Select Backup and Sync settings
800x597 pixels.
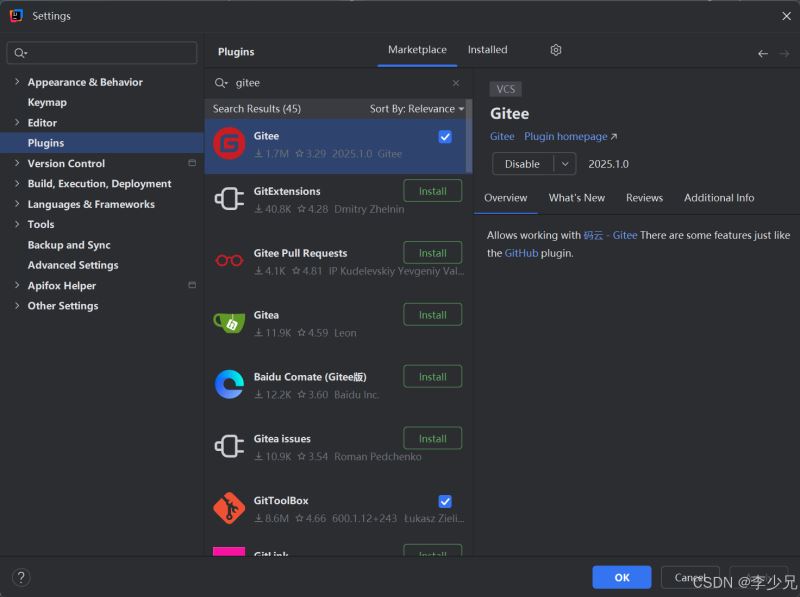69,245
